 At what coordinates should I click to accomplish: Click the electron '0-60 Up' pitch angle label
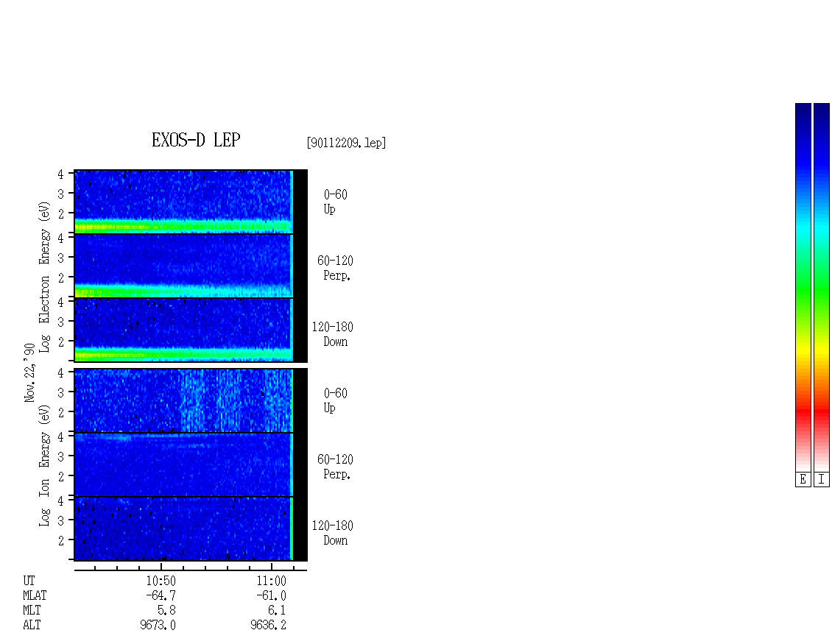click(x=335, y=202)
